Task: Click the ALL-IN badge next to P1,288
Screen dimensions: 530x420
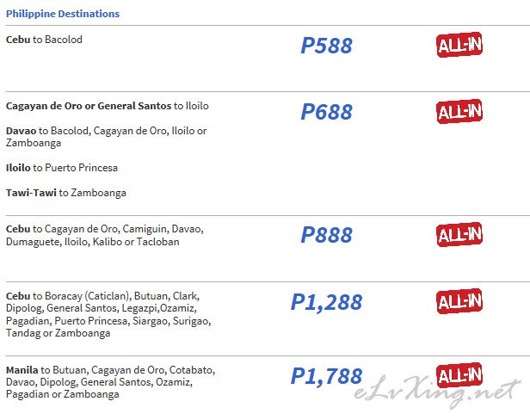Action: (459, 301)
